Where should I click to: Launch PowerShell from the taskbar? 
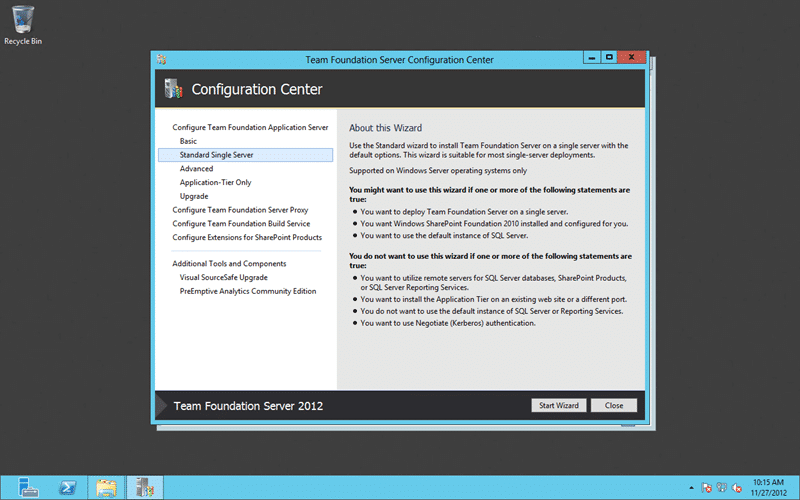tap(67, 487)
